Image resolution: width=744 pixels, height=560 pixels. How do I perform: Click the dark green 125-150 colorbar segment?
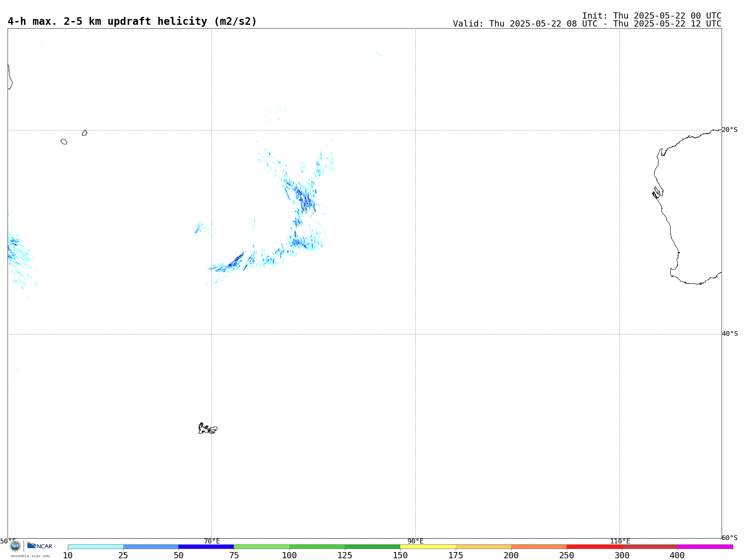click(372, 547)
